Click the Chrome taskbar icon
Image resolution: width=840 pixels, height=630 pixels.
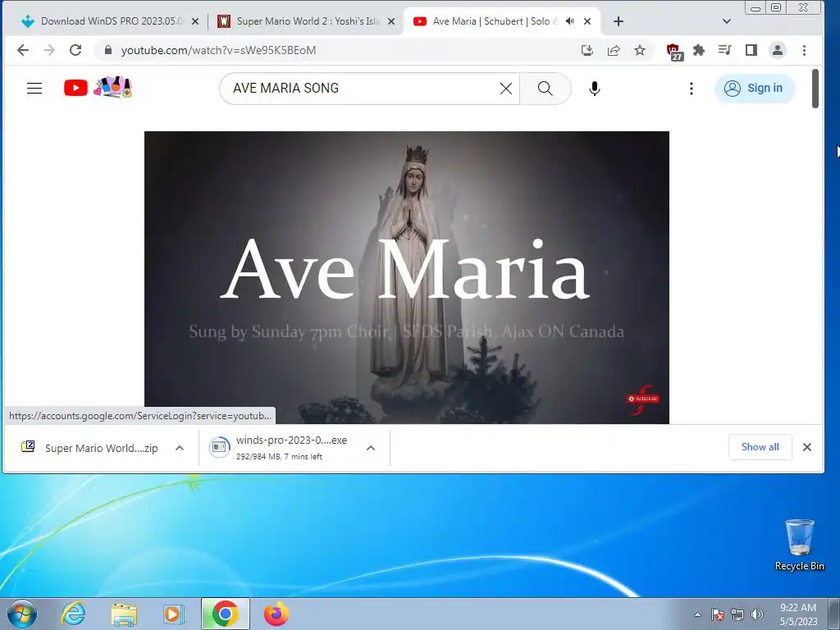pyautogui.click(x=225, y=614)
